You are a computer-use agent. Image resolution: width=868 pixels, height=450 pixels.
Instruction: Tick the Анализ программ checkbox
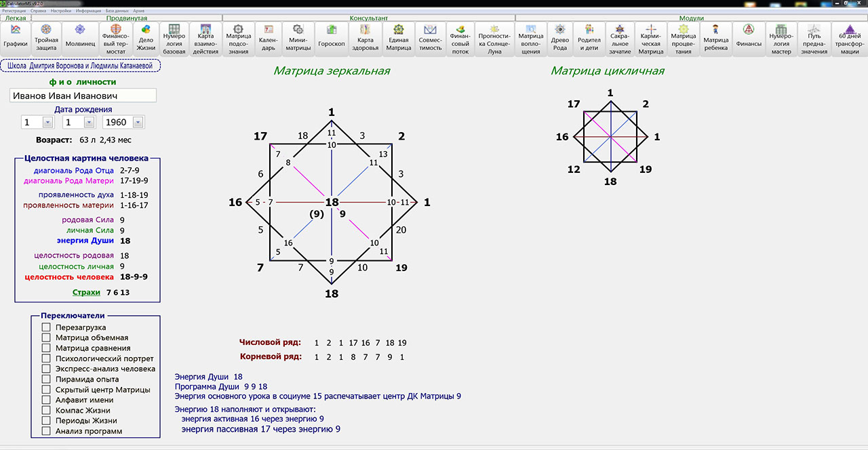point(47,431)
